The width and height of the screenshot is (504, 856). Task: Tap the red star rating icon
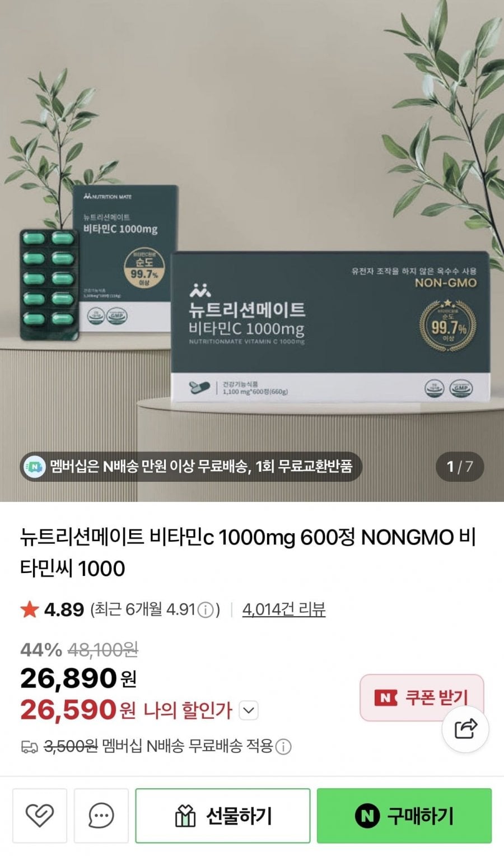coord(29,609)
